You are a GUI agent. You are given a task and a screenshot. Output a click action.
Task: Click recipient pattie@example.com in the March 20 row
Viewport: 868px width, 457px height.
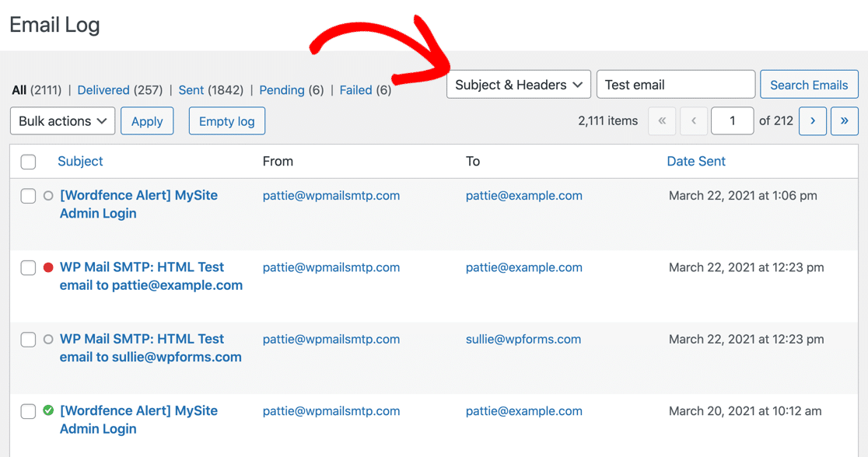point(523,411)
